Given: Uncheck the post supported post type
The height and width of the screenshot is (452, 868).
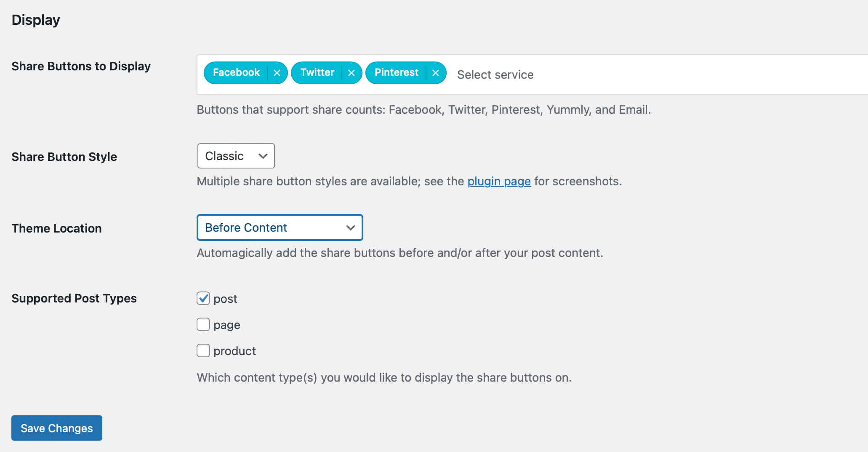Looking at the screenshot, I should [203, 298].
